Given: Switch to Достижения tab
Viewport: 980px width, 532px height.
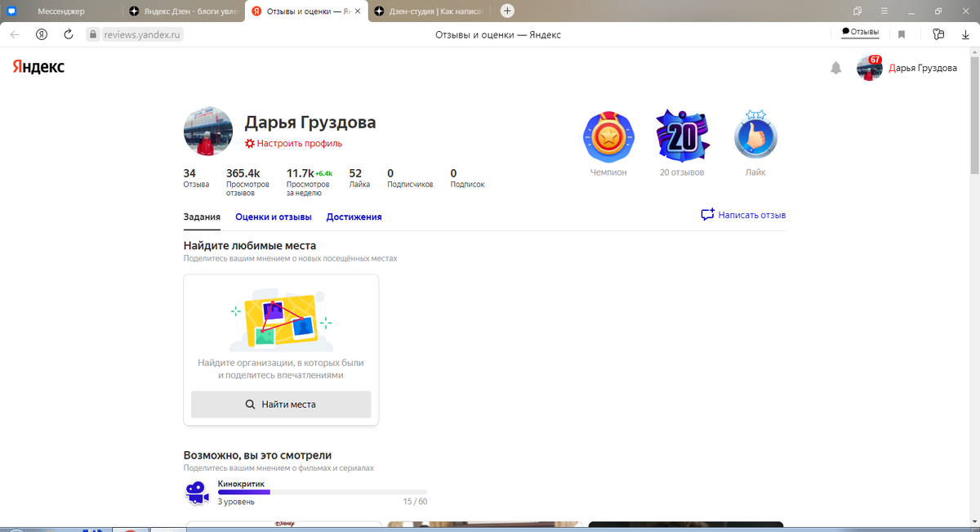Looking at the screenshot, I should pyautogui.click(x=354, y=217).
